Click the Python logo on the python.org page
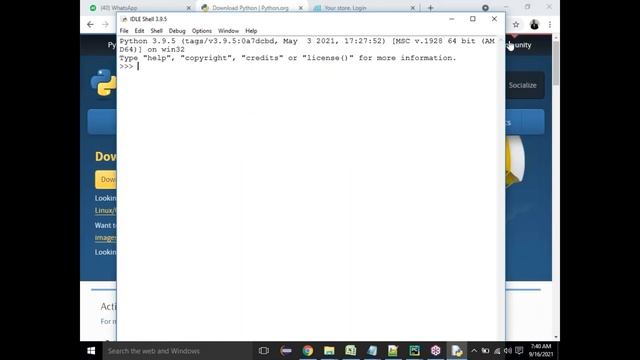This screenshot has width=640, height=360. [x=104, y=82]
